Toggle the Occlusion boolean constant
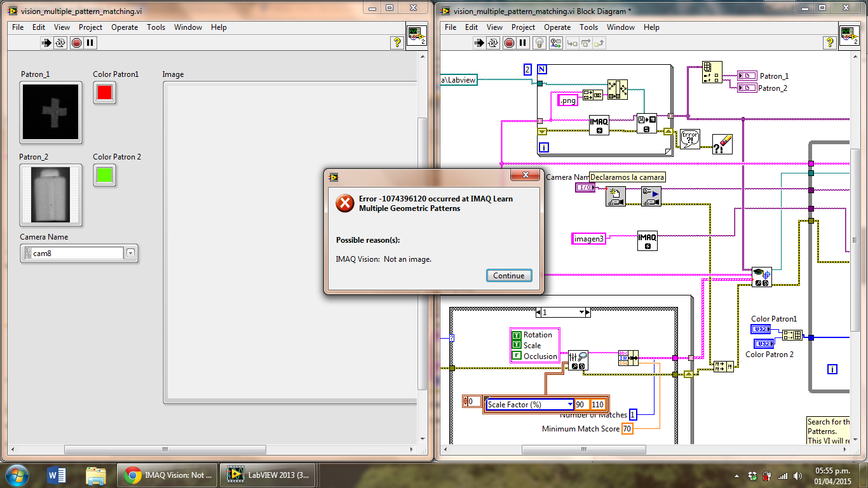Screen dimensions: 868x488 [x=517, y=356]
